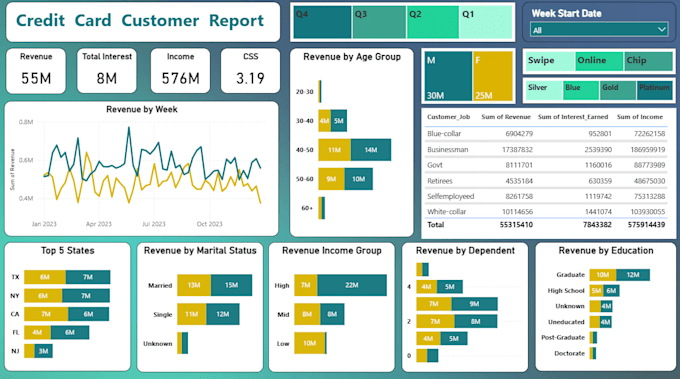Screen dimensions: 680x379
Task: Select the Govt row in the table
Action: click(x=546, y=165)
